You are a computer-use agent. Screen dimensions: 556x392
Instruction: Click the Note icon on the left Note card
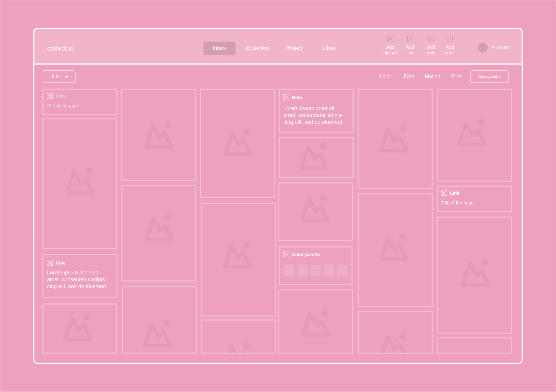[49, 263]
